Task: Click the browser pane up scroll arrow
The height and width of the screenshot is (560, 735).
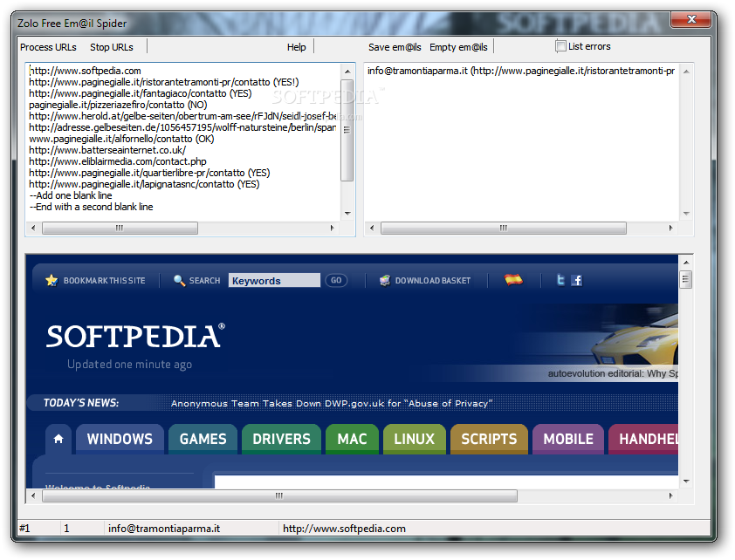Action: pos(686,263)
